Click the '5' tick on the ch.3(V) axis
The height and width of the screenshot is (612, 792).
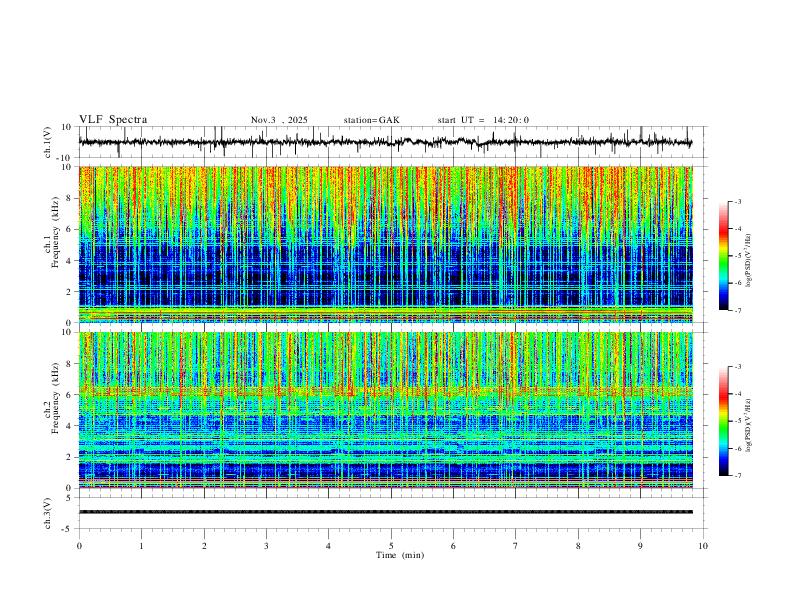tap(70, 498)
